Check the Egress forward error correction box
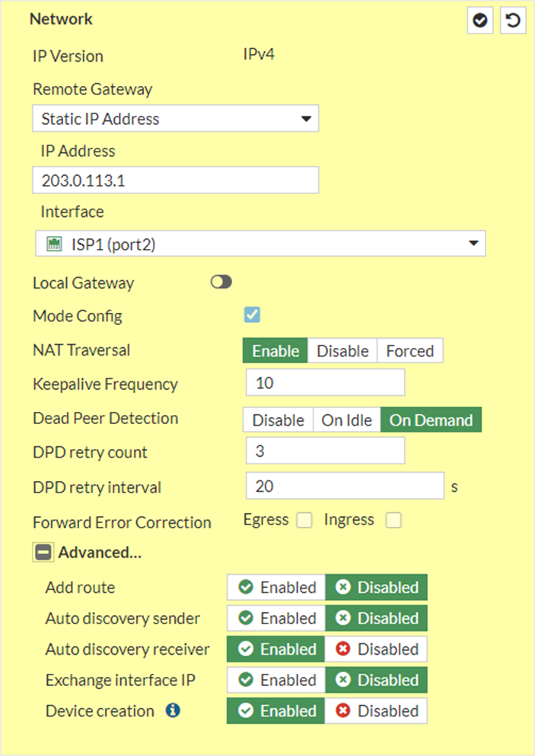The image size is (535, 756). [304, 520]
